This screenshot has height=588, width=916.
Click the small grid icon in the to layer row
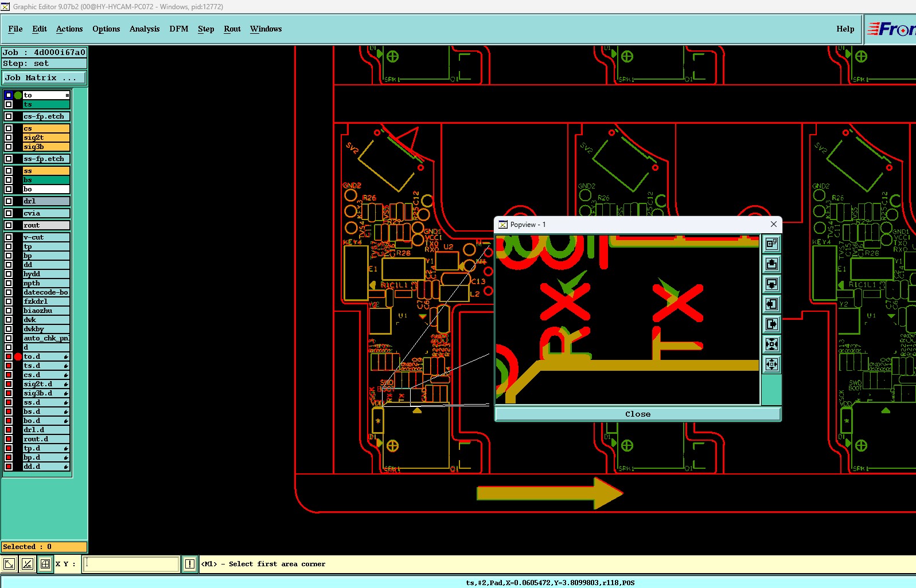point(67,95)
